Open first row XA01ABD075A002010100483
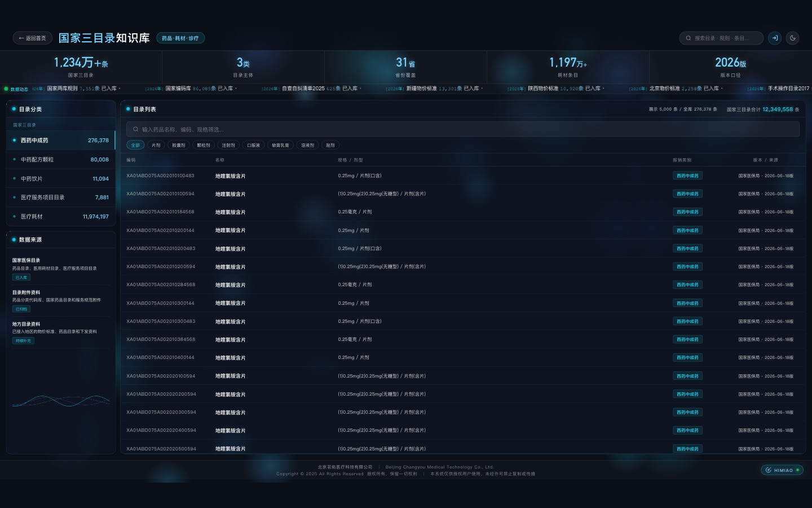Screen dimensions: 812x508 point(462,176)
